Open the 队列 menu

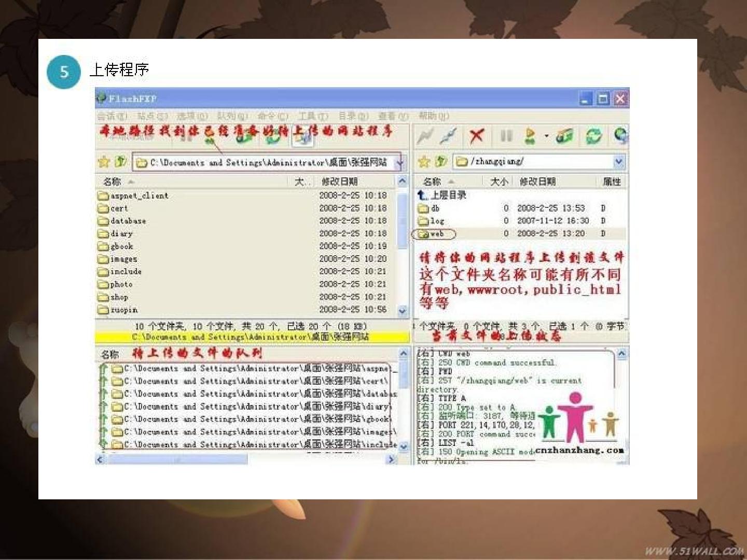point(232,116)
